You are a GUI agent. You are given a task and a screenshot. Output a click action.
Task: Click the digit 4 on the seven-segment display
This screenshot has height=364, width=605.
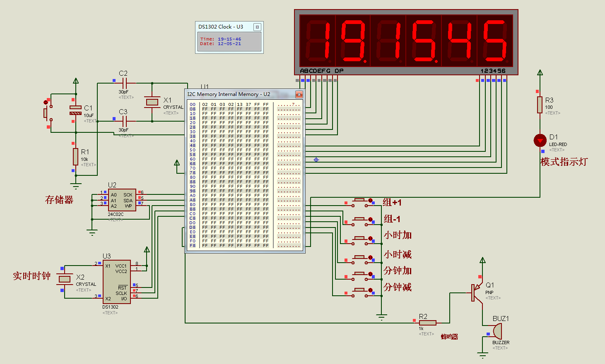[x=459, y=41]
